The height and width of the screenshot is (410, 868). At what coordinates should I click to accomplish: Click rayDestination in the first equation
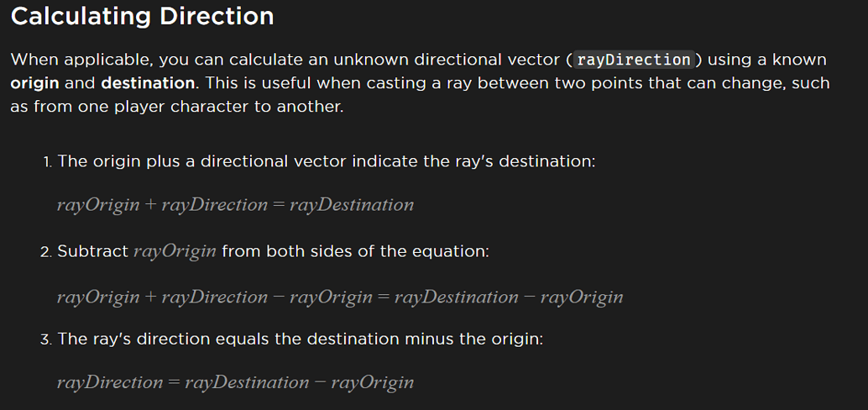pos(352,205)
